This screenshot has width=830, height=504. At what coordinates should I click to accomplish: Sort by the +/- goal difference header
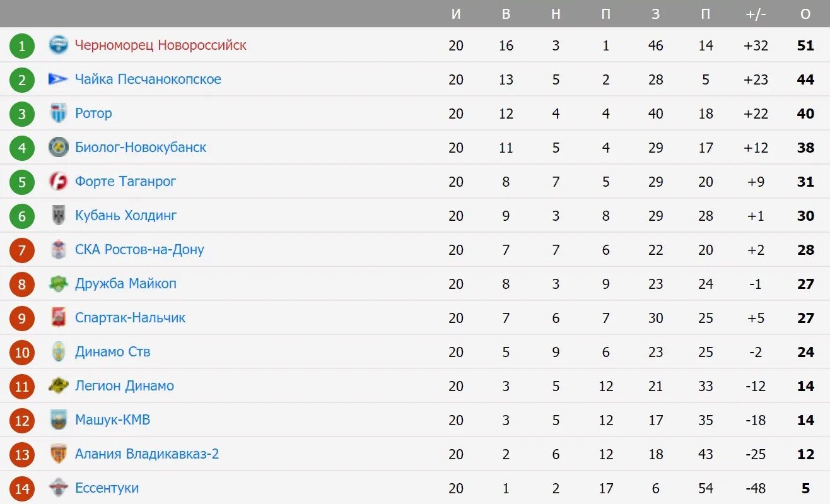click(756, 15)
